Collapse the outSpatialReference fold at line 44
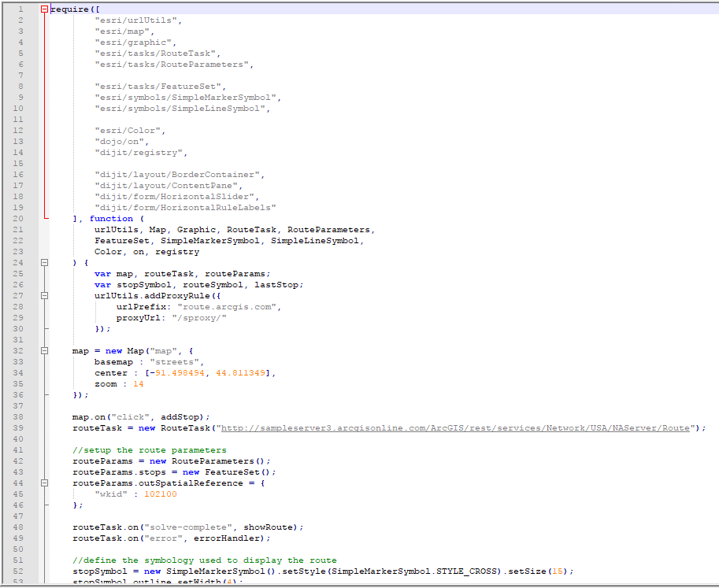This screenshot has width=719, height=588. (45, 483)
